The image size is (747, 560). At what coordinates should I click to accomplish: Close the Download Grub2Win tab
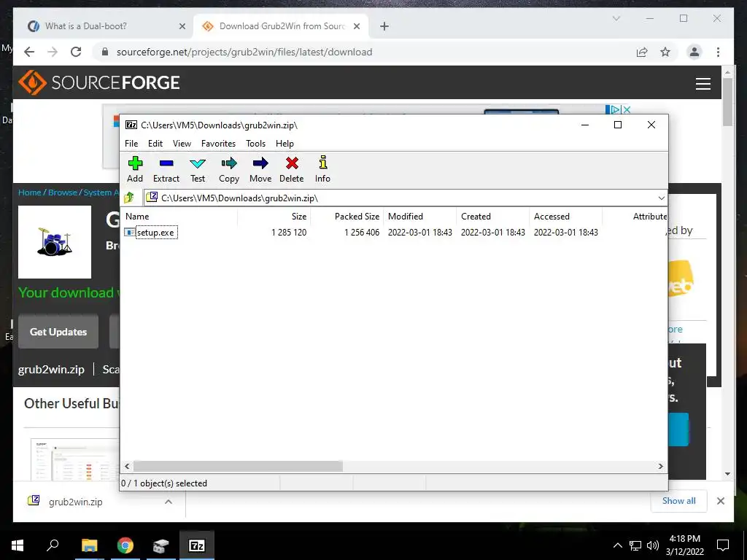(x=356, y=26)
